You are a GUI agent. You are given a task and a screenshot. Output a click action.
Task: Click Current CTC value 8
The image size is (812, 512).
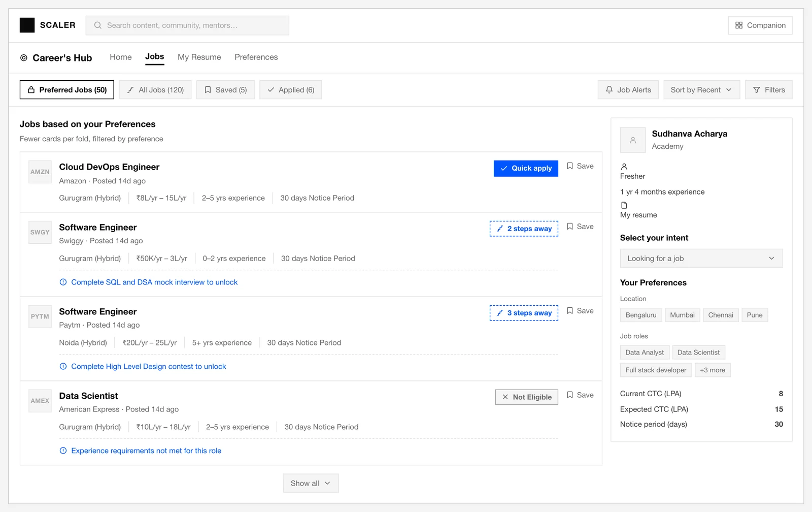click(x=781, y=394)
